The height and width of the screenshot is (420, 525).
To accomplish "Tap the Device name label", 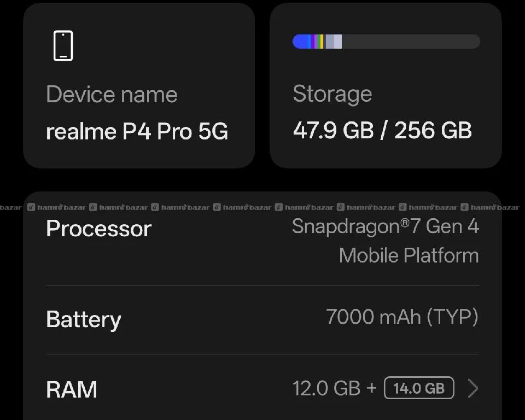I will tap(112, 95).
